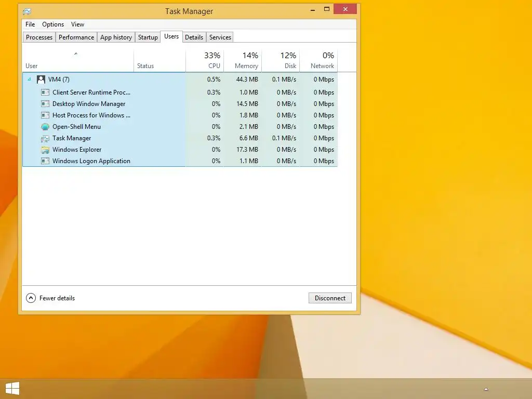
Task: Click the Task Manager title bar icon
Action: tap(27, 11)
